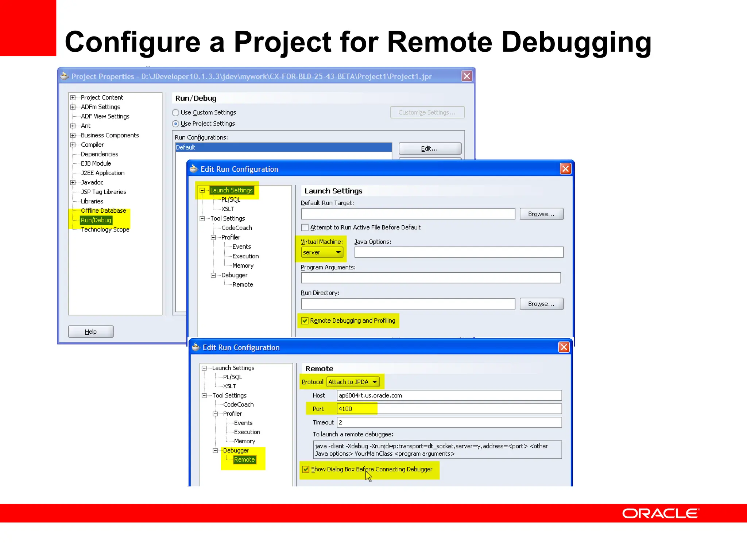The image size is (747, 560).
Task: Close the lower Edit Run Configuration dialog
Action: pos(564,347)
